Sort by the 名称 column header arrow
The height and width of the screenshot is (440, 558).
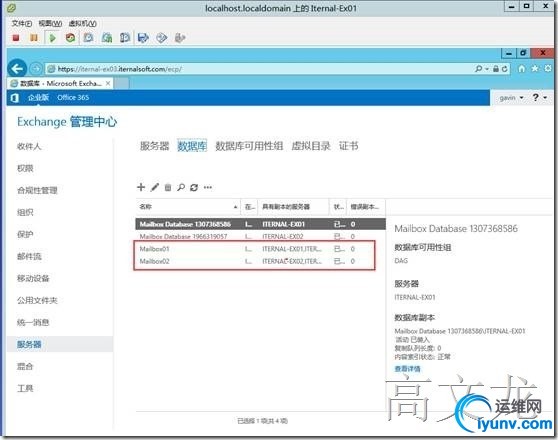pyautogui.click(x=235, y=207)
